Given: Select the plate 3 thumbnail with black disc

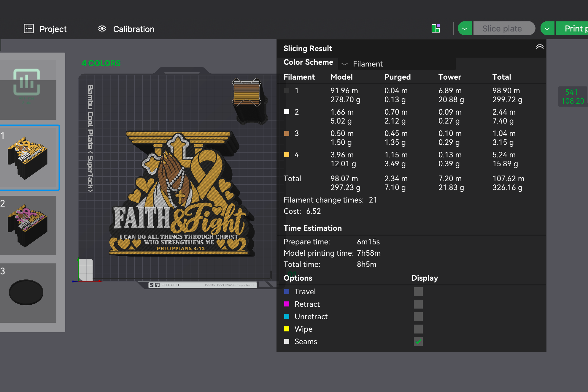Looking at the screenshot, I should click(x=28, y=293).
